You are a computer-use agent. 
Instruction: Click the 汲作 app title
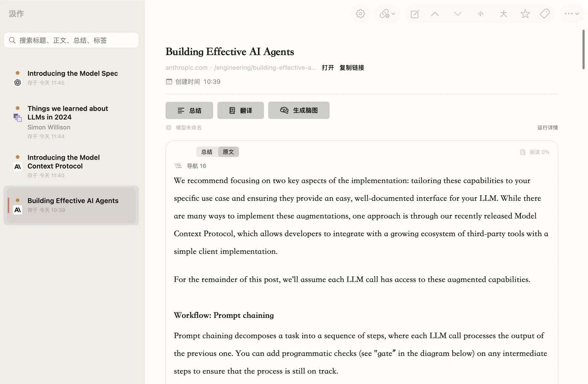[16, 14]
